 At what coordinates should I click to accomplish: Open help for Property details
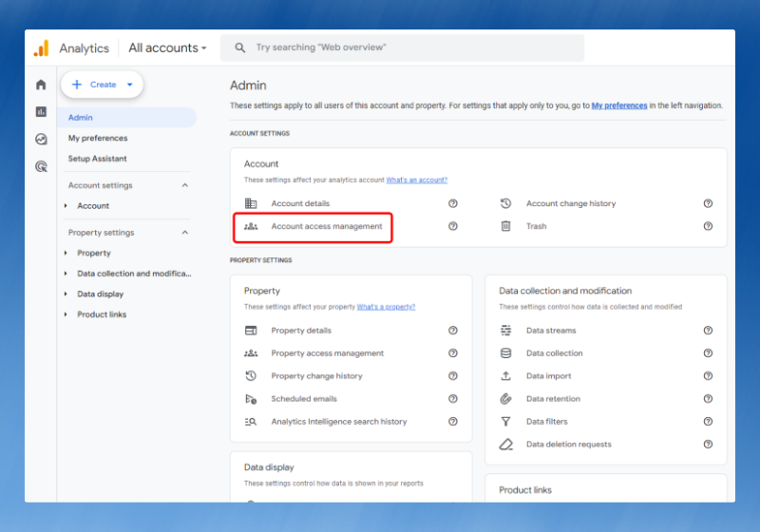[453, 331]
